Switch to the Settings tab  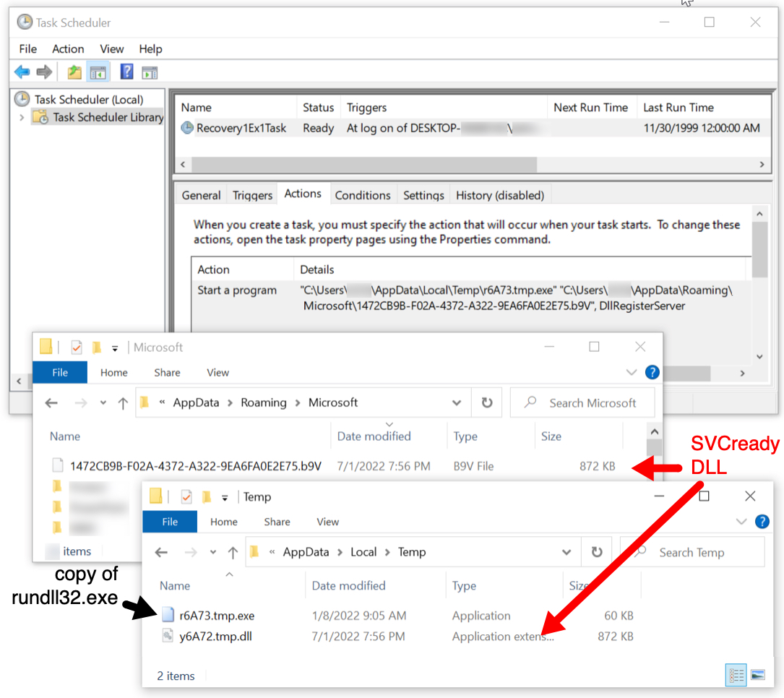(x=423, y=195)
